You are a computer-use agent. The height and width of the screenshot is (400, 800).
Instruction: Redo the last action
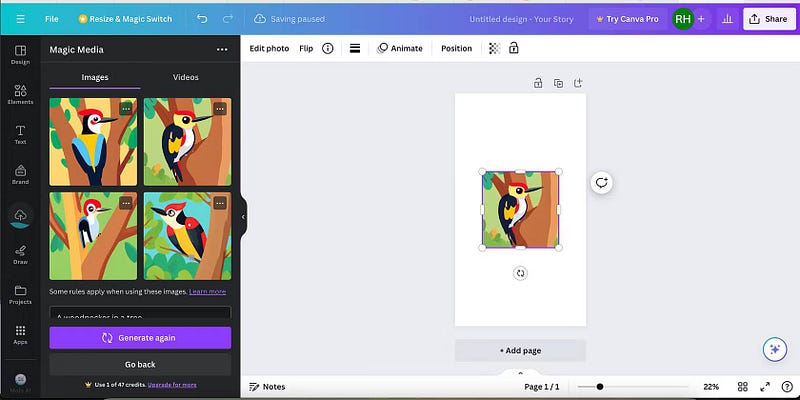228,19
